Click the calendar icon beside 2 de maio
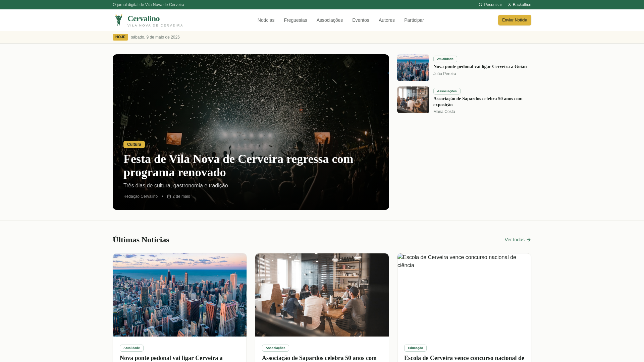 [169, 196]
